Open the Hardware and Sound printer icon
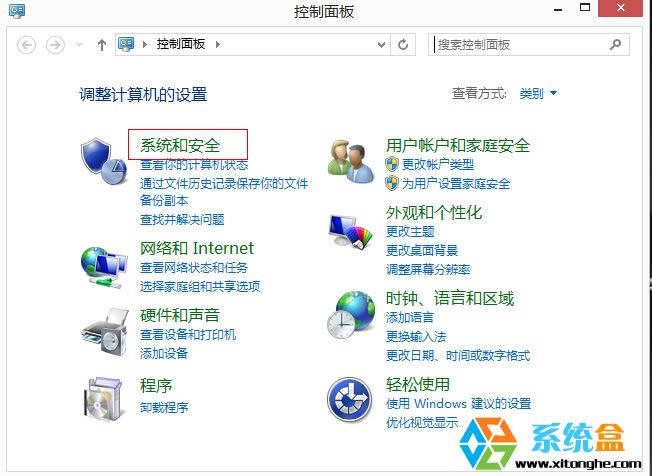The width and height of the screenshot is (652, 476). pyautogui.click(x=105, y=332)
